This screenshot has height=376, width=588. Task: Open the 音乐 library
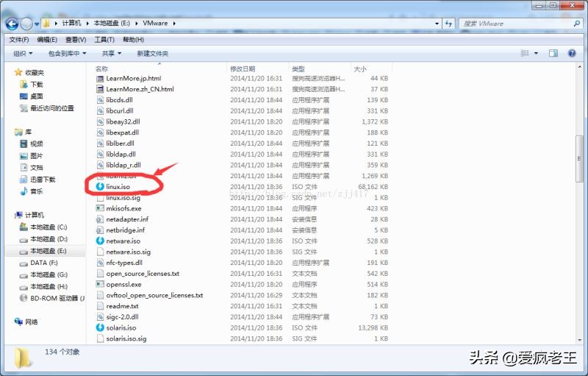[32, 191]
